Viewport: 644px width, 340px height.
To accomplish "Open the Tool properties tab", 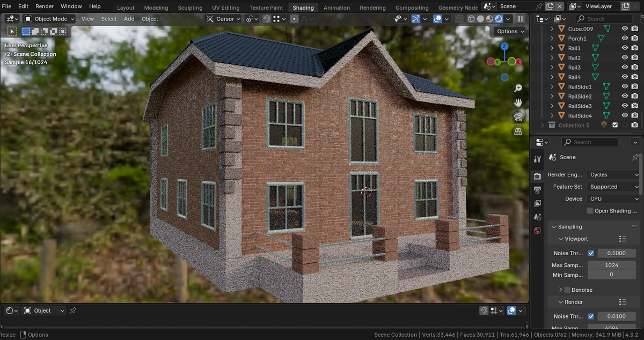I will (x=537, y=159).
